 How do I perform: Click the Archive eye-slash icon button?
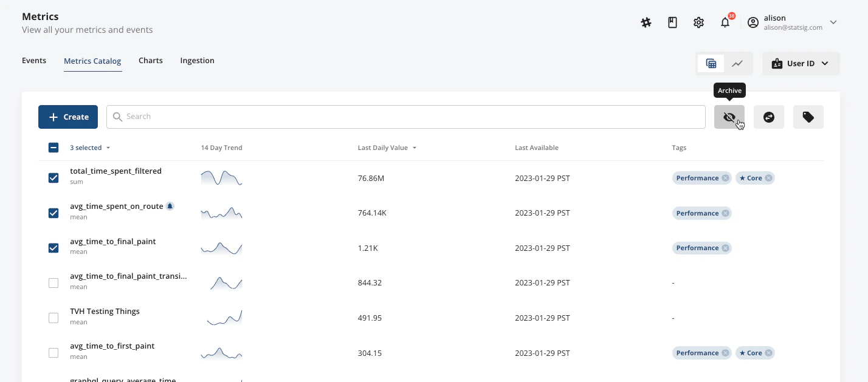pos(729,117)
